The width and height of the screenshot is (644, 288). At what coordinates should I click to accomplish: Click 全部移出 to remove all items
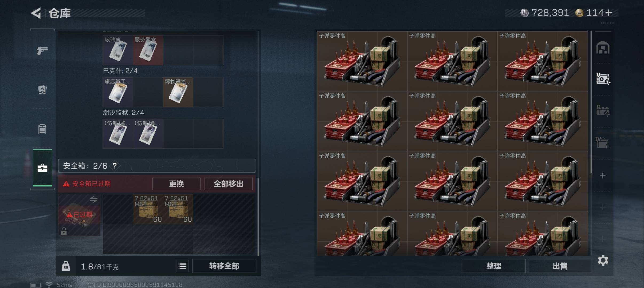pos(229,184)
